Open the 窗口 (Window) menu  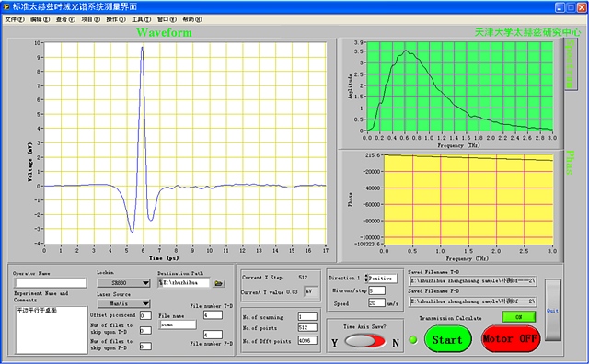click(167, 19)
